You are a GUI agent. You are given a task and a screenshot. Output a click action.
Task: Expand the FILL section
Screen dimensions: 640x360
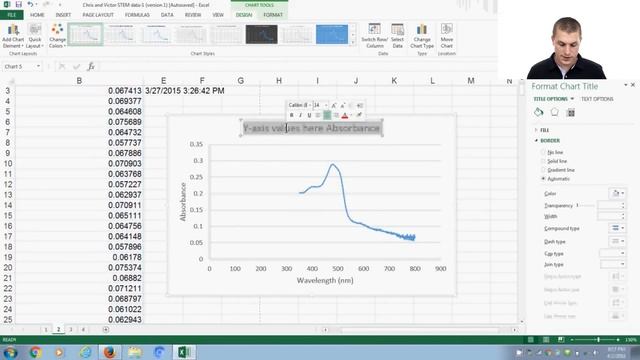[542, 130]
